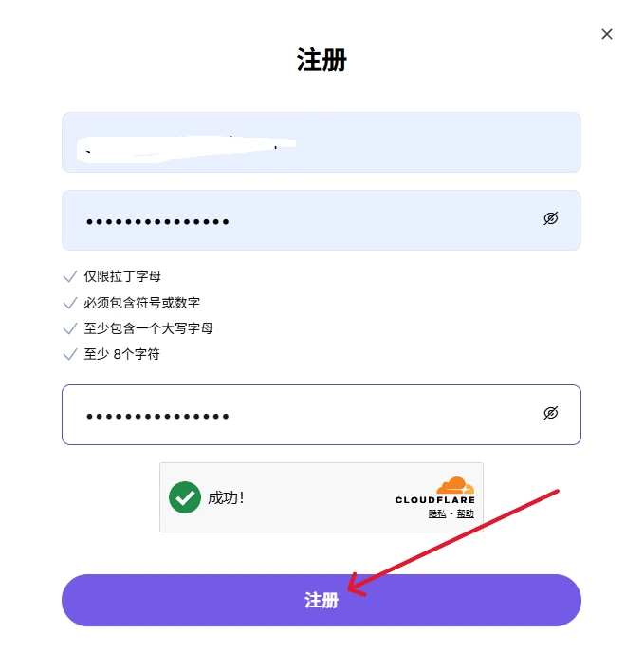Click the 注册 heading at the top

pos(322,60)
